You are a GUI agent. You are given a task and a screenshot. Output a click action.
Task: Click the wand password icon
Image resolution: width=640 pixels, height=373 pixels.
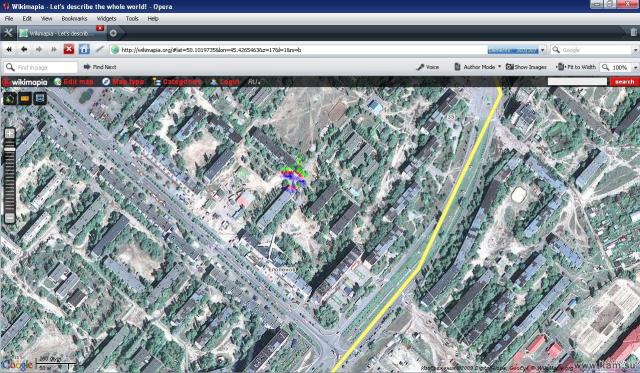pos(100,49)
